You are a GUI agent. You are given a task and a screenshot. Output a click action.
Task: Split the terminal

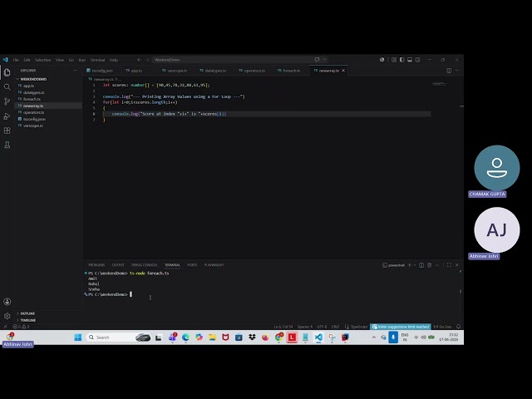pyautogui.click(x=421, y=265)
